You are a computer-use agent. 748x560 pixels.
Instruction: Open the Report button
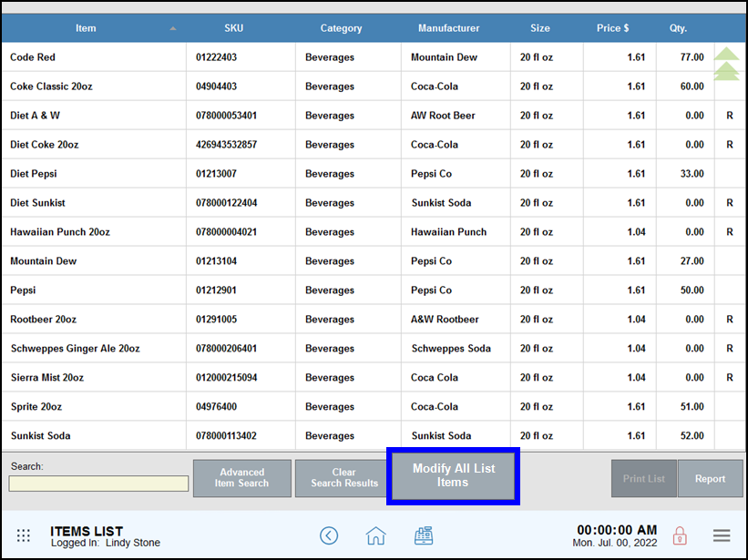coord(710,478)
